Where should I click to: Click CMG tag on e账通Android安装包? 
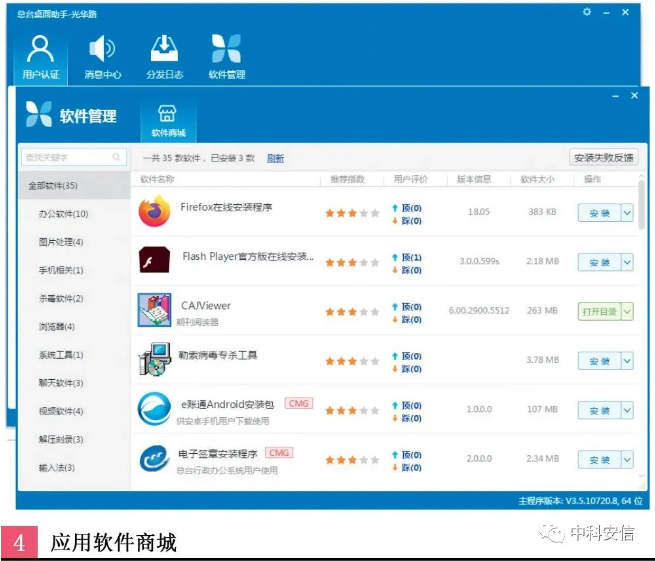(x=299, y=403)
